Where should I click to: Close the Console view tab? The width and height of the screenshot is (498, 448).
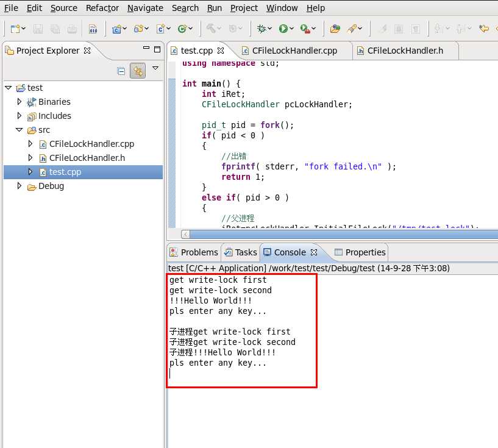pyautogui.click(x=314, y=252)
